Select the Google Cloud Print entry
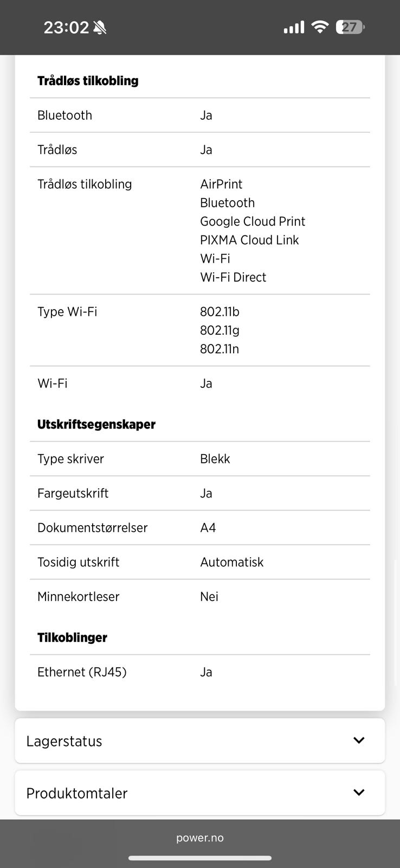This screenshot has height=868, width=400. coord(253,221)
